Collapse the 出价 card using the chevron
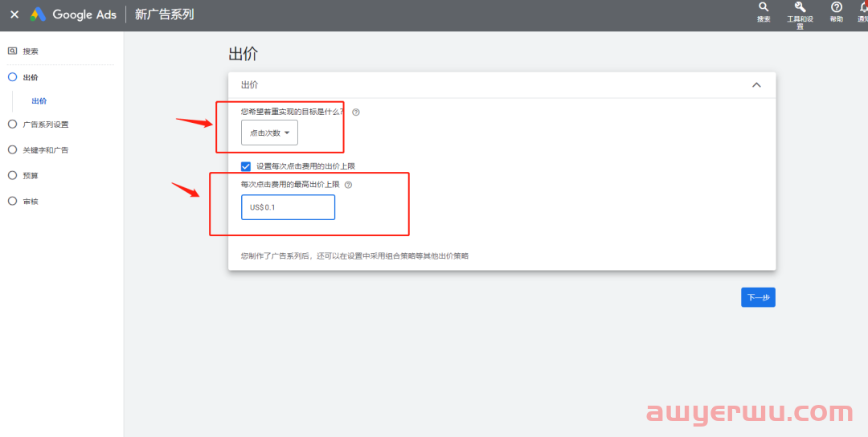The width and height of the screenshot is (868, 437). pos(756,84)
